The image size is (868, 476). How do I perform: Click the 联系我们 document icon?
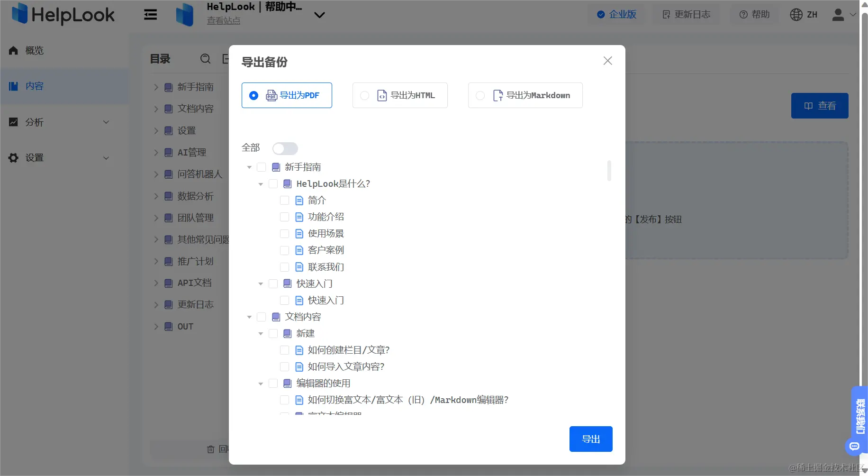click(x=299, y=267)
